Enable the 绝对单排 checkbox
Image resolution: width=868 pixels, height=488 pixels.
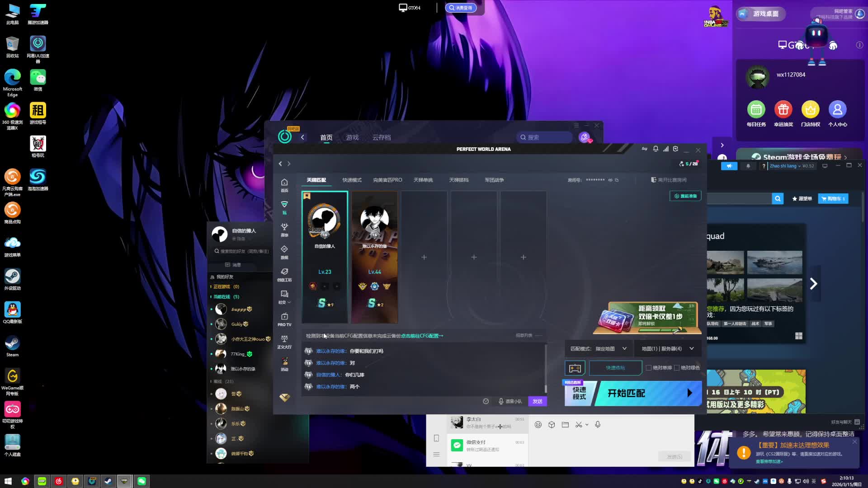pos(649,368)
